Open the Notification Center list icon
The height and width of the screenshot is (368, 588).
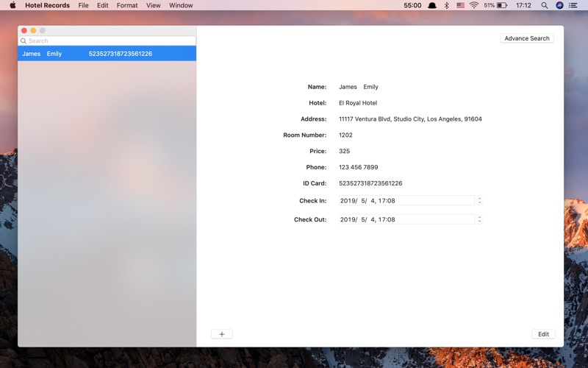coord(573,5)
